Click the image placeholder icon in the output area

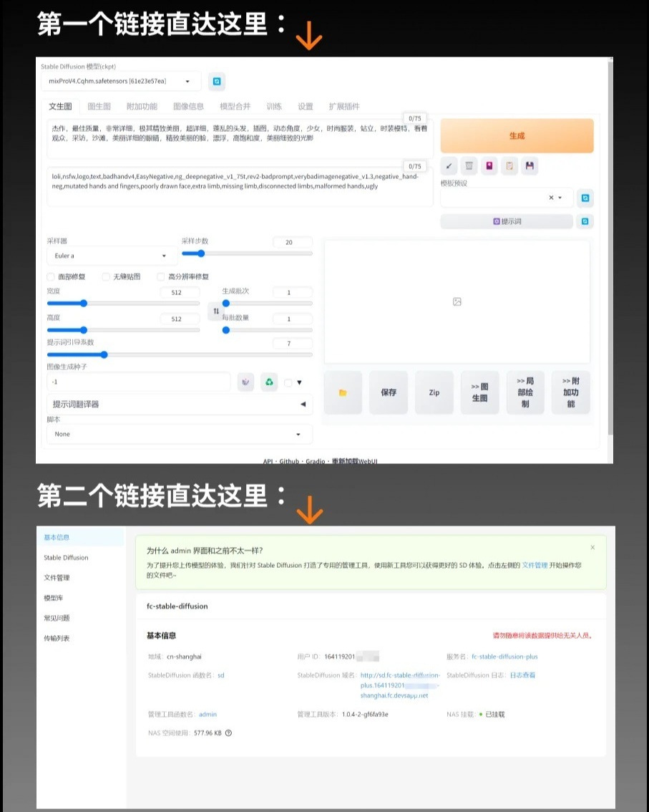457,301
